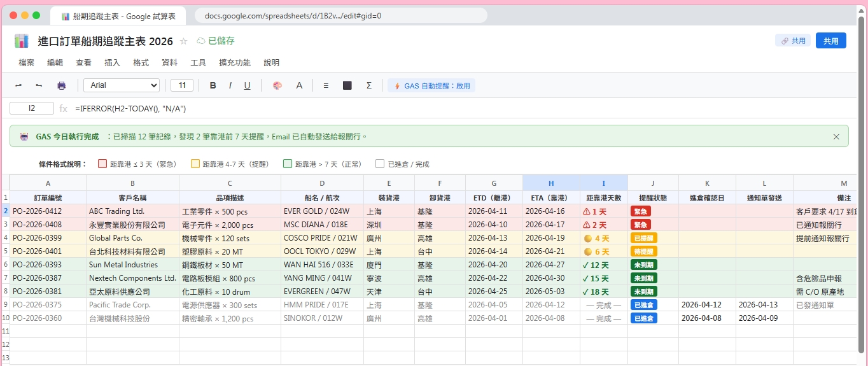Open the 查看 menu

pos(83,62)
